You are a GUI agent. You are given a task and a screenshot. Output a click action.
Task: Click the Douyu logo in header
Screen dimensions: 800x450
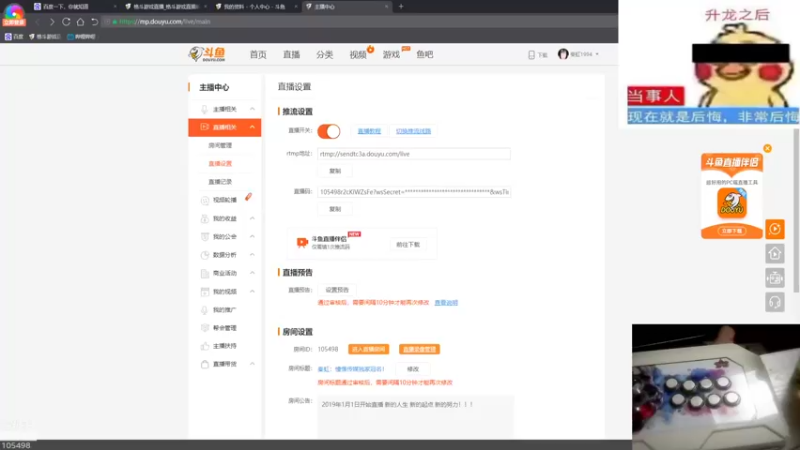click(207, 54)
